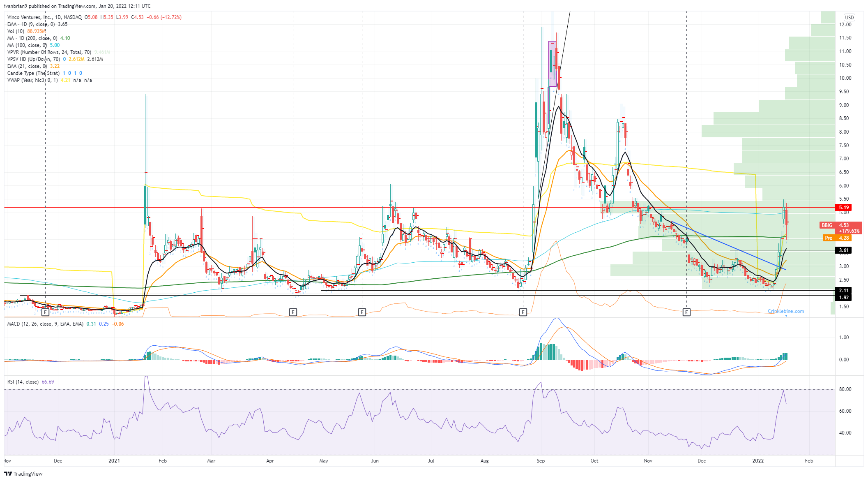868x481 pixels.
Task: Click the RSI indicator legend title
Action: pyautogui.click(x=23, y=382)
